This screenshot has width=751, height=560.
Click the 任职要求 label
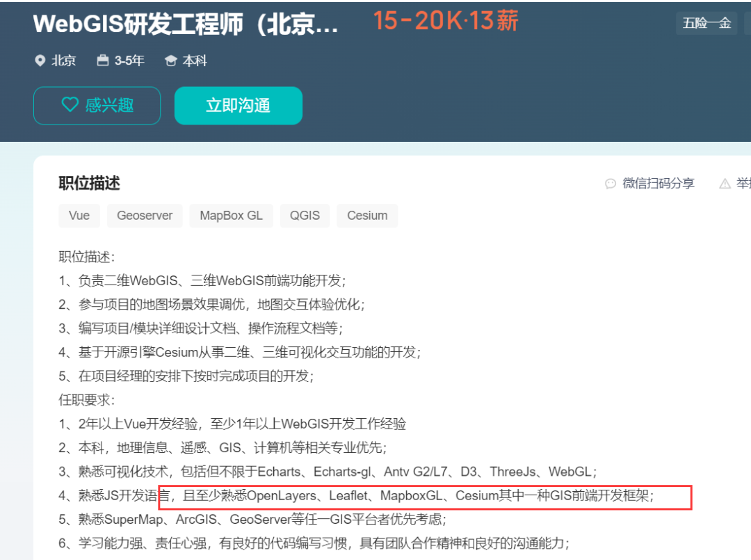pos(87,400)
